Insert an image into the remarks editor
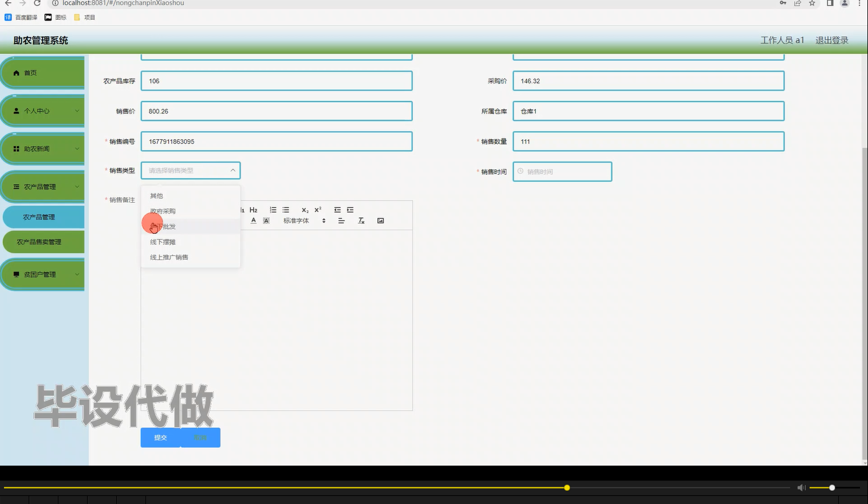 pos(381,220)
